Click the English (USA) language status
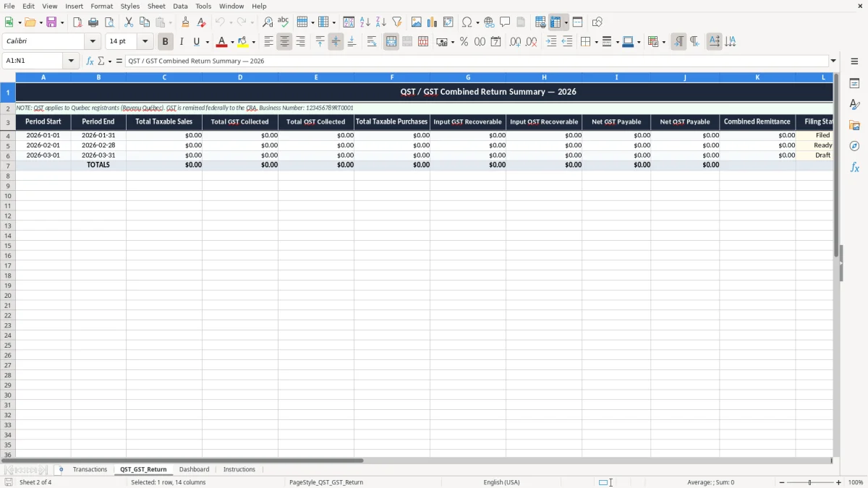Viewport: 868px width, 488px height. (501, 482)
